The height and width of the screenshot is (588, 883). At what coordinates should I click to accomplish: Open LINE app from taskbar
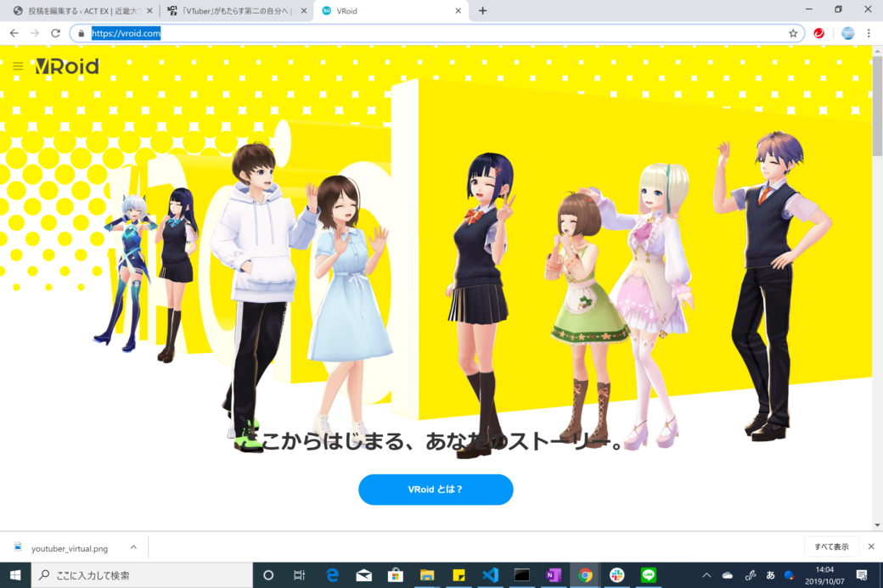pos(649,574)
